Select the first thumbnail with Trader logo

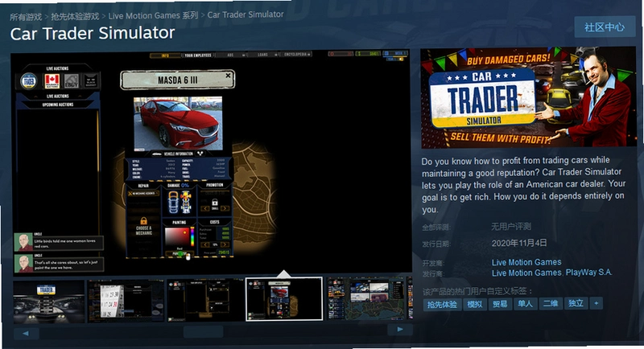[49, 302]
